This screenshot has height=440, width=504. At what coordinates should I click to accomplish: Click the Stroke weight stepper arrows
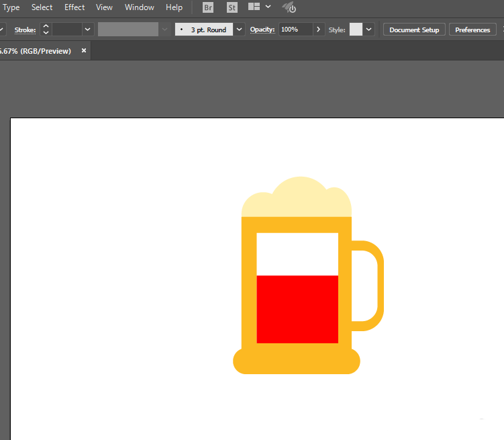(x=46, y=30)
